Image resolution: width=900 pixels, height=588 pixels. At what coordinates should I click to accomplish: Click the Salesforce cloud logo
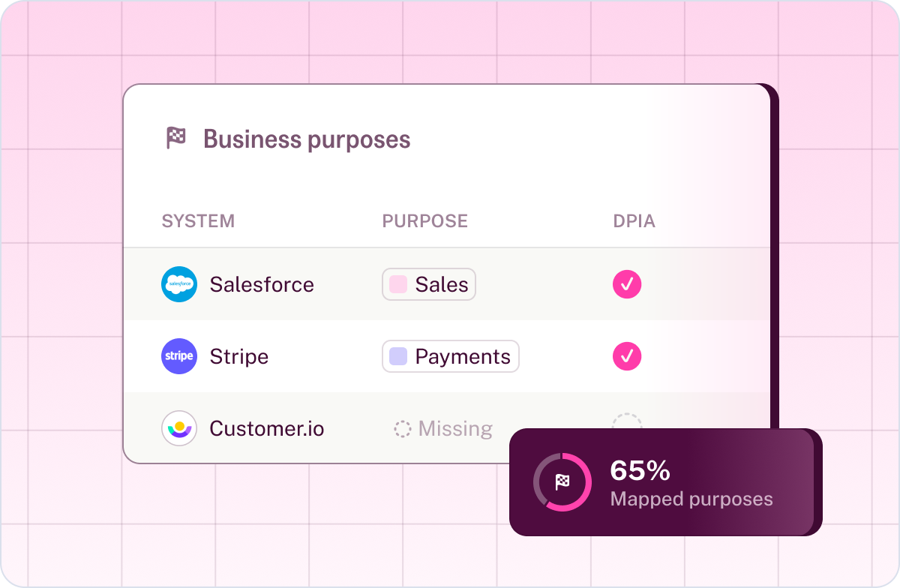[179, 284]
